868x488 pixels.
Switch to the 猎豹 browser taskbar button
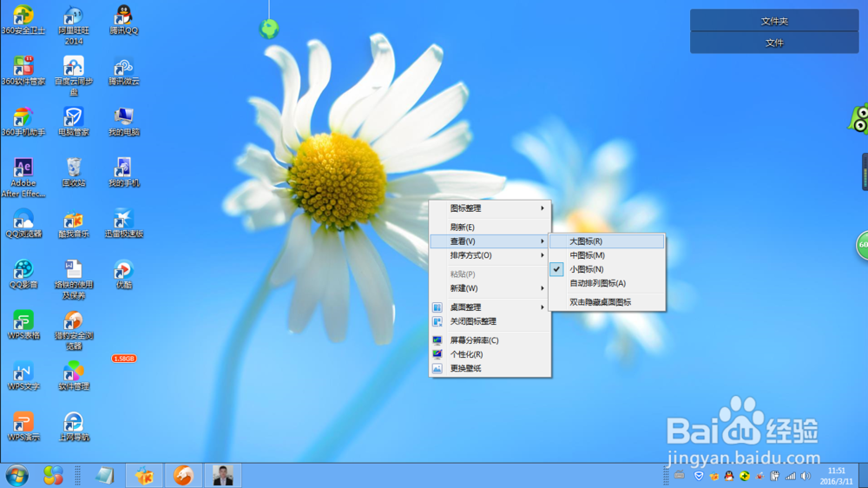click(183, 476)
